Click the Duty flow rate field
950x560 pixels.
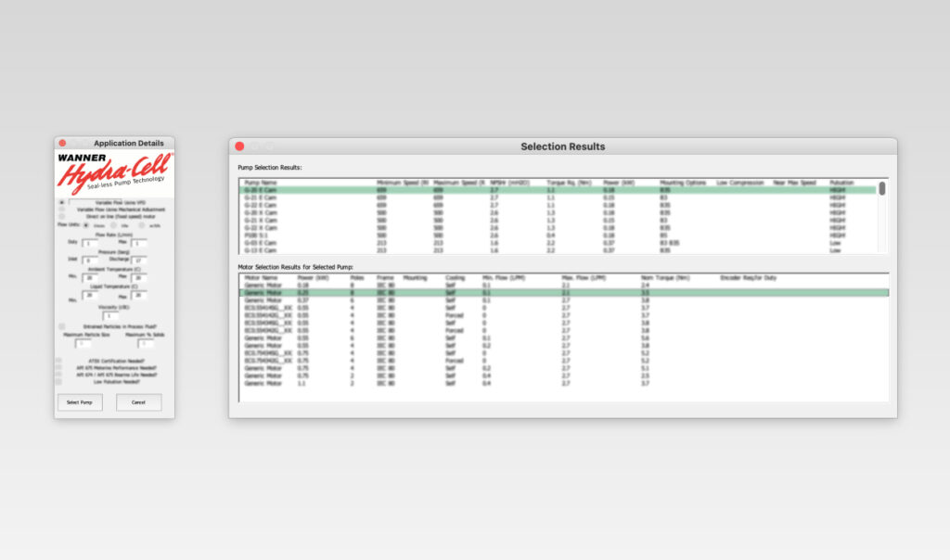click(90, 243)
